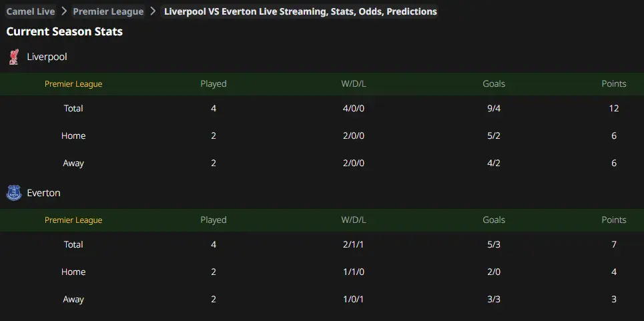Viewport: 644px width, 321px height.
Task: Open the Premier League breadcrumb link
Action: pos(108,11)
